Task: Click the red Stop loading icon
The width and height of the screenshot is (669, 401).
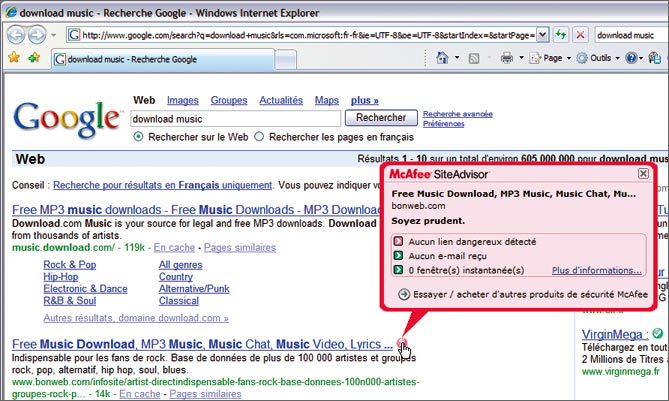Action: click(x=580, y=34)
